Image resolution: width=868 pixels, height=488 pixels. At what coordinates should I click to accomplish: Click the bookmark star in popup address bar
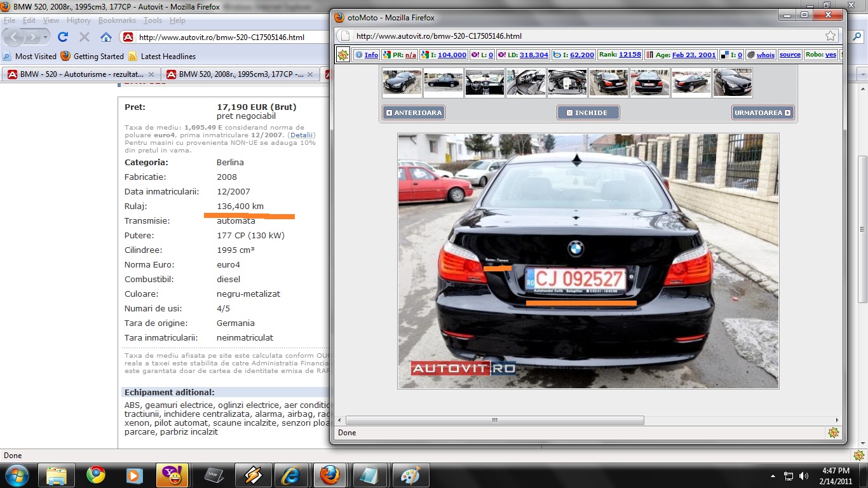coord(830,36)
